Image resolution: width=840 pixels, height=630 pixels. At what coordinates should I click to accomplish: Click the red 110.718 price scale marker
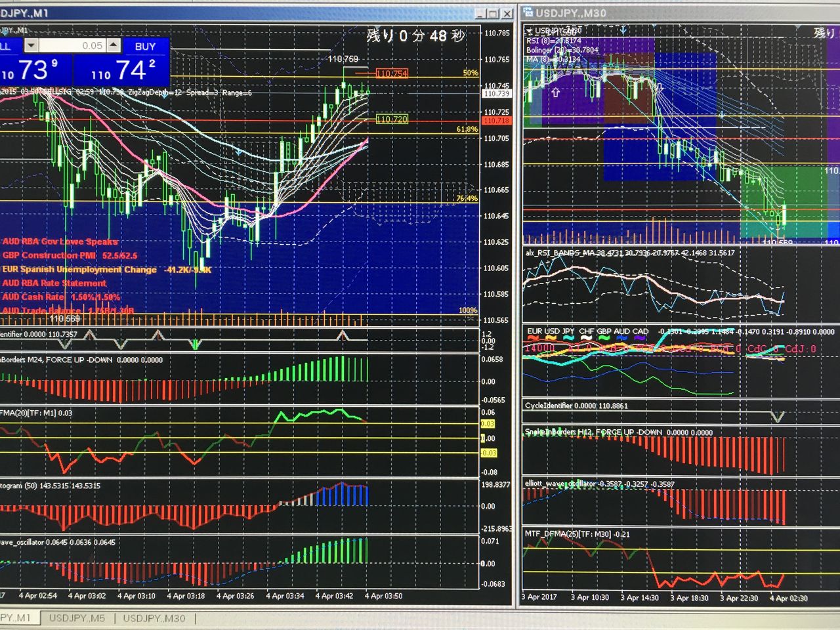pos(497,121)
